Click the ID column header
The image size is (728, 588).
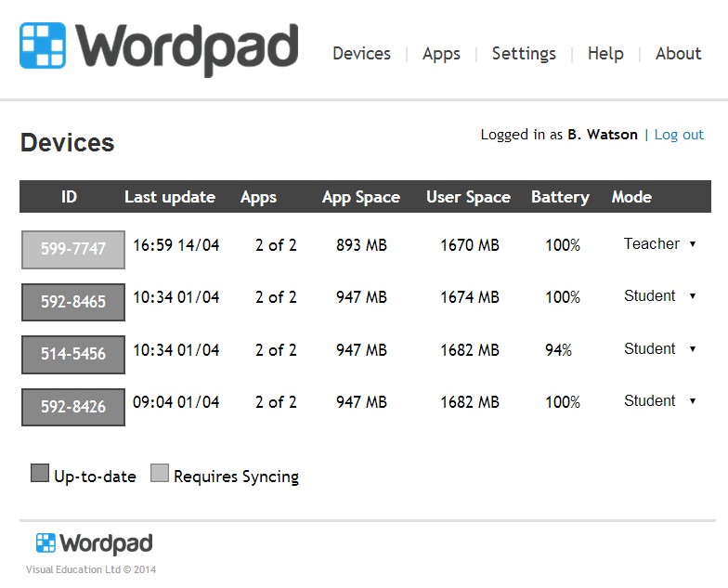click(69, 197)
